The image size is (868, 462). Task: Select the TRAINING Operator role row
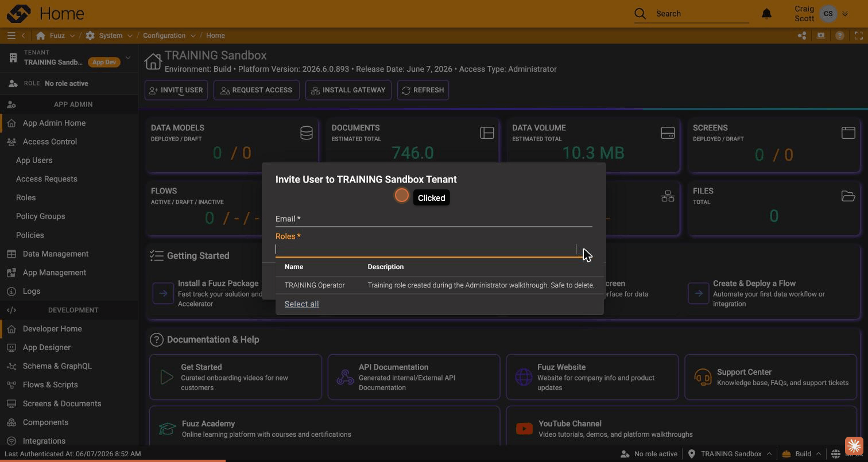pyautogui.click(x=439, y=285)
